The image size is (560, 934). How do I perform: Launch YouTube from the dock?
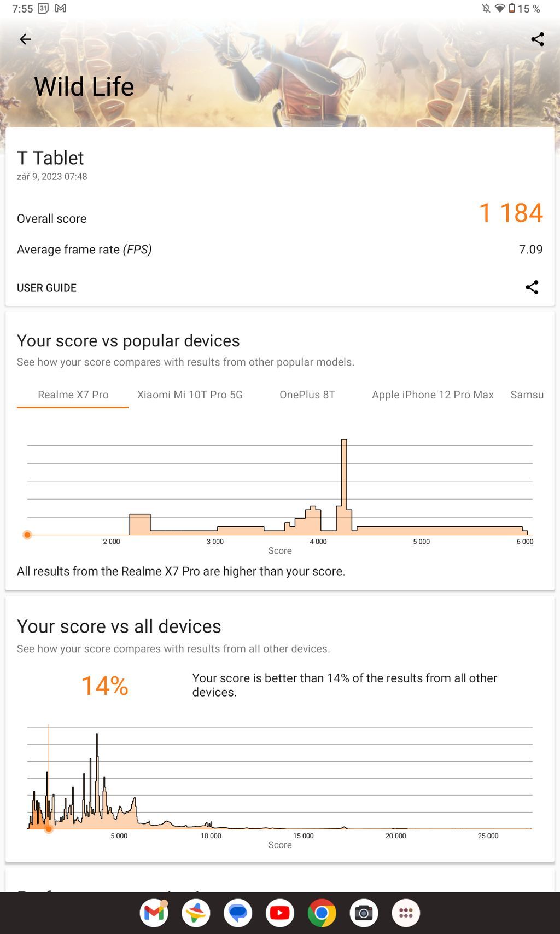click(280, 913)
